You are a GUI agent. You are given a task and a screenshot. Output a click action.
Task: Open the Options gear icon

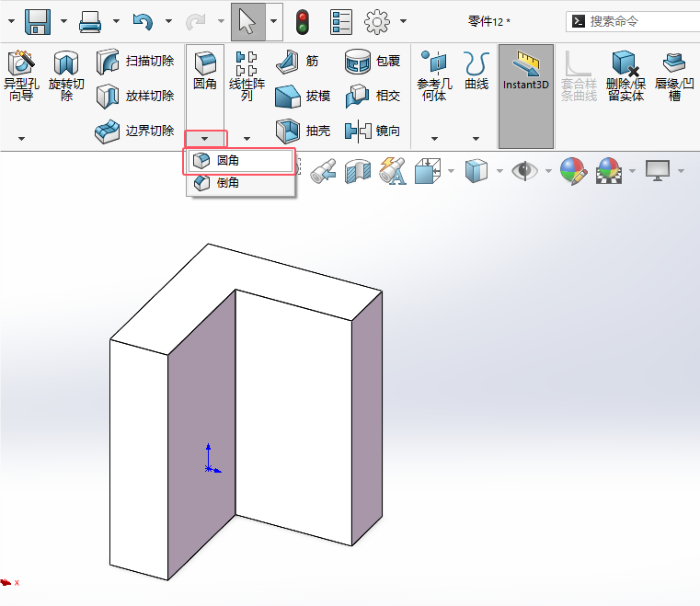click(x=377, y=22)
